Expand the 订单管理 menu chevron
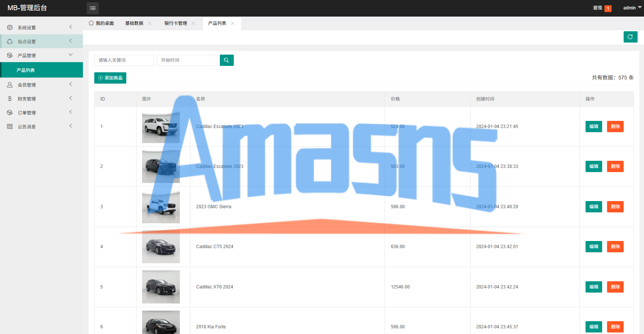The width and height of the screenshot is (644, 334). click(71, 112)
